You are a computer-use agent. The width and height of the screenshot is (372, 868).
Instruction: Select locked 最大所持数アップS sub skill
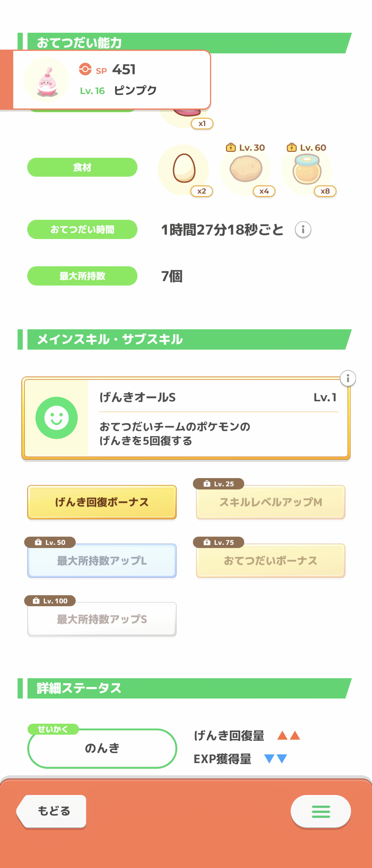(x=102, y=619)
